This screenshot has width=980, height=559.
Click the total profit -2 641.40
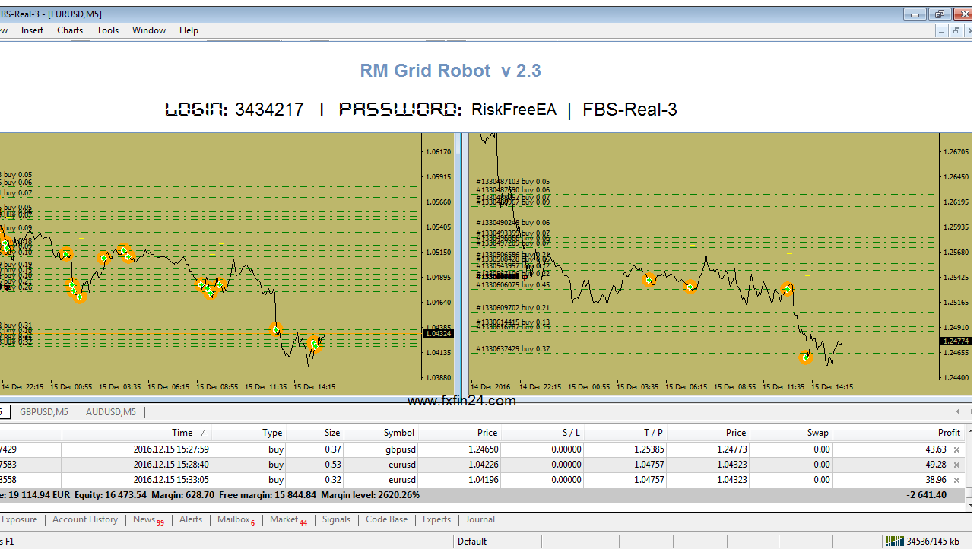[x=927, y=495]
